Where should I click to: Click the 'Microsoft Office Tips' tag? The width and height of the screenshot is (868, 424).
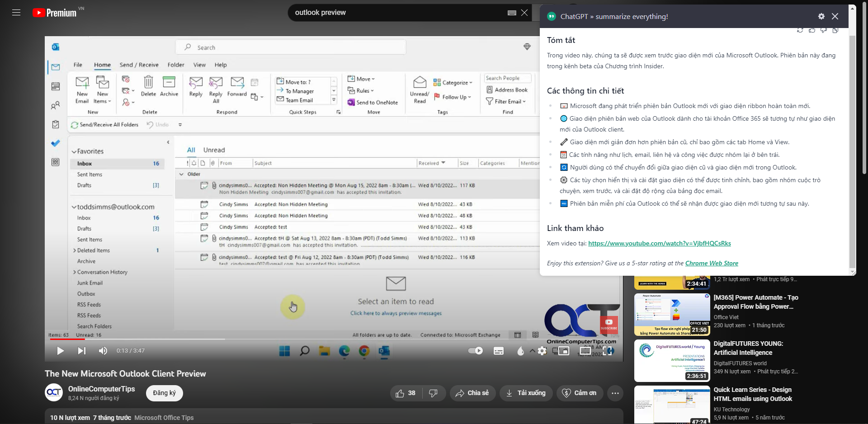click(x=164, y=418)
